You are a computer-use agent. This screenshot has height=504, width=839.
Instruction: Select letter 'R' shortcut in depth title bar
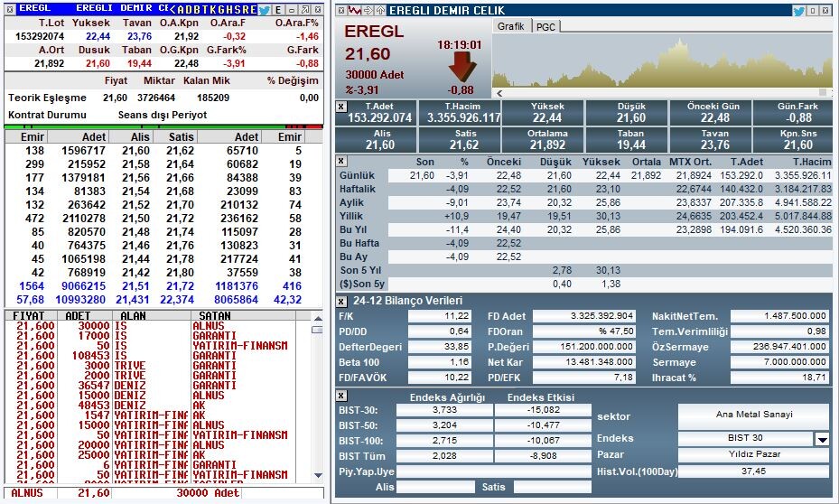pyautogui.click(x=245, y=10)
